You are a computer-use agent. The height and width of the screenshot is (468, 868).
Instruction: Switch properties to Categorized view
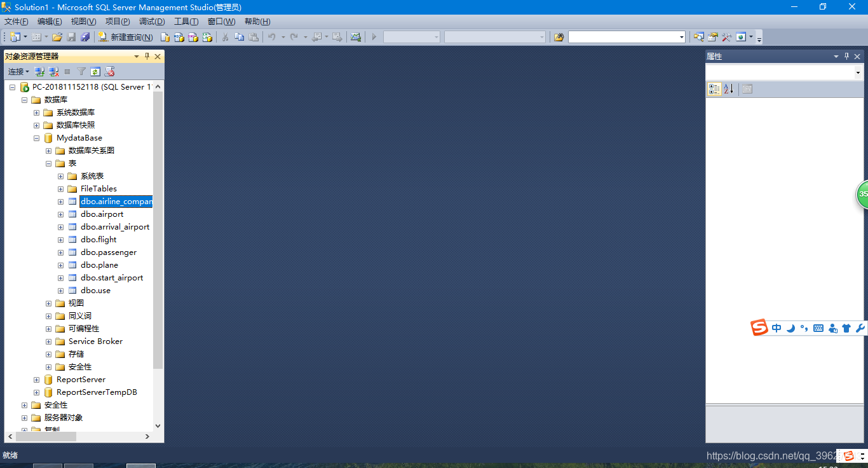point(714,89)
